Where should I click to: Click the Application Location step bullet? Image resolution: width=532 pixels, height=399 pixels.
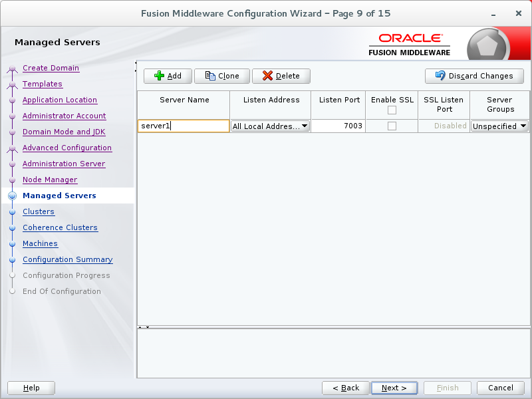click(x=13, y=100)
